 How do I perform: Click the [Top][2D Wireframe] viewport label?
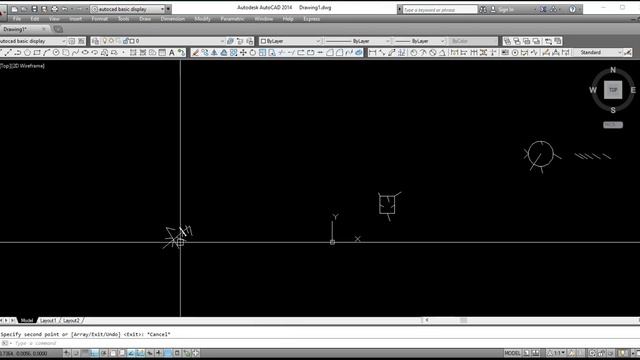point(22,66)
